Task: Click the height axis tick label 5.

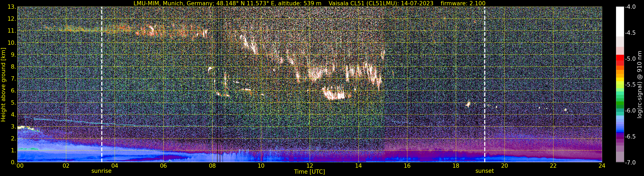Action: click(x=13, y=102)
